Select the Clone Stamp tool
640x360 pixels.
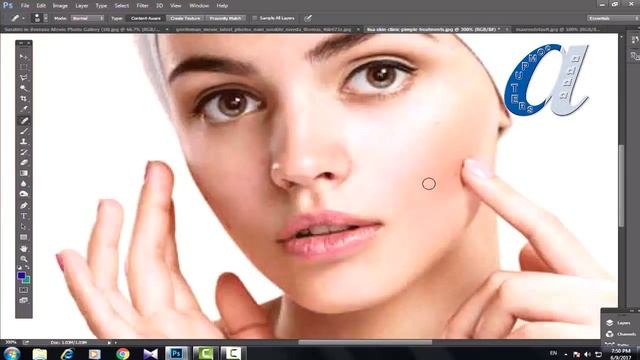[23, 142]
